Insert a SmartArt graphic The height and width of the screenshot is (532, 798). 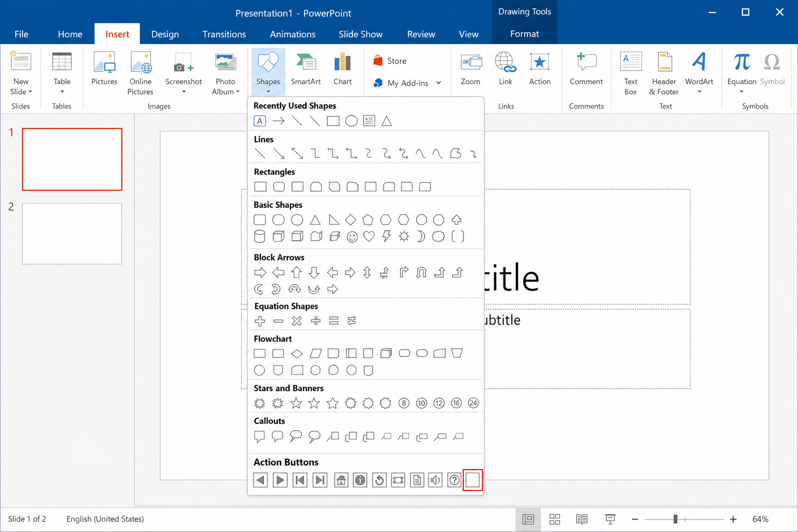pos(305,70)
